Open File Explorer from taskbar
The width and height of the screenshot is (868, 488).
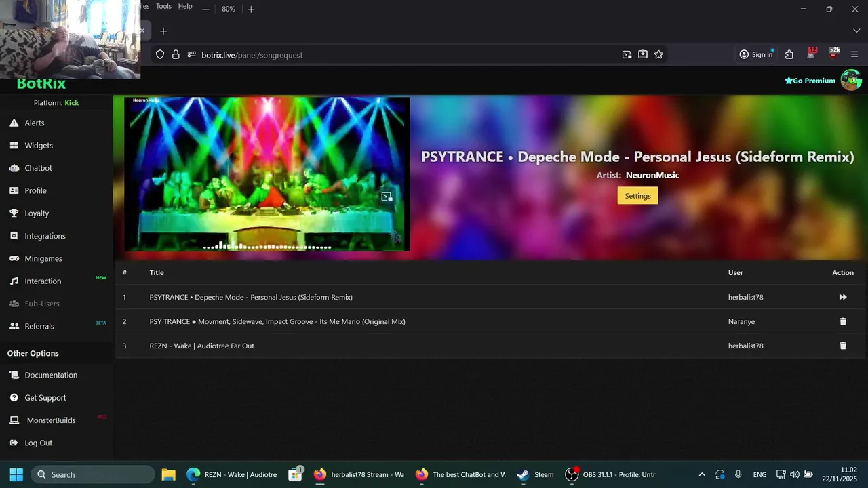click(x=168, y=474)
